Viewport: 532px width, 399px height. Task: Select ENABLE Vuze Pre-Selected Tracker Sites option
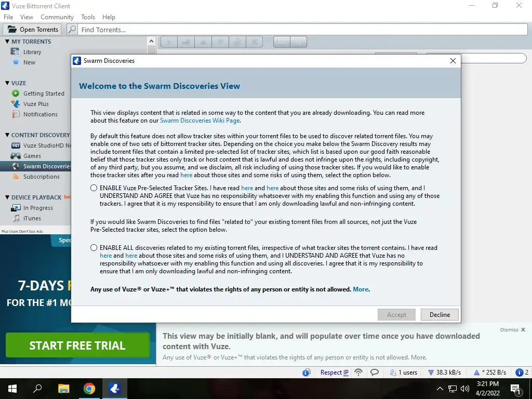(94, 188)
